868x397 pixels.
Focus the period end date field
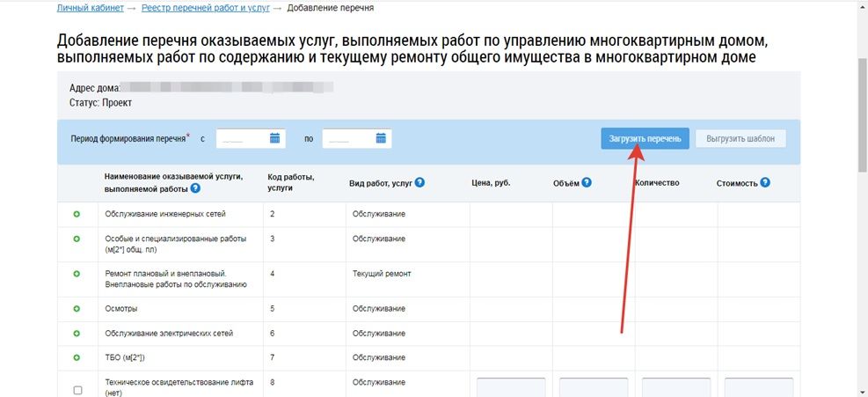tap(356, 138)
